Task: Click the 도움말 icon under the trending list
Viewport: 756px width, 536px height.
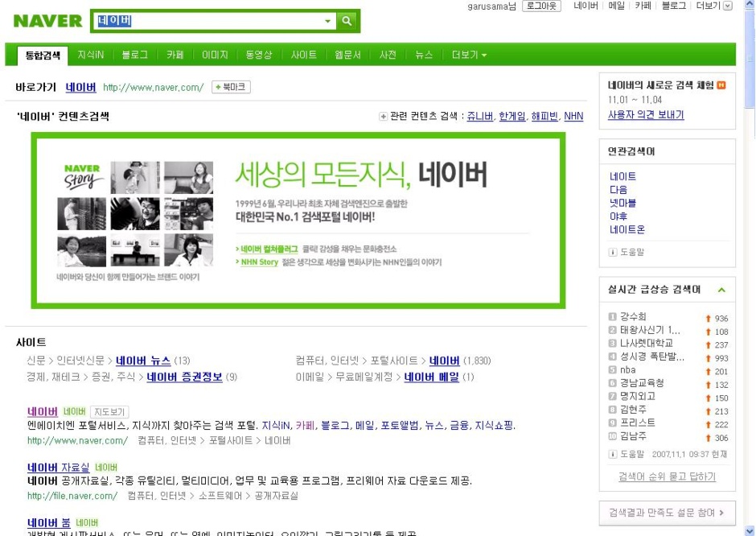Action: tap(613, 454)
